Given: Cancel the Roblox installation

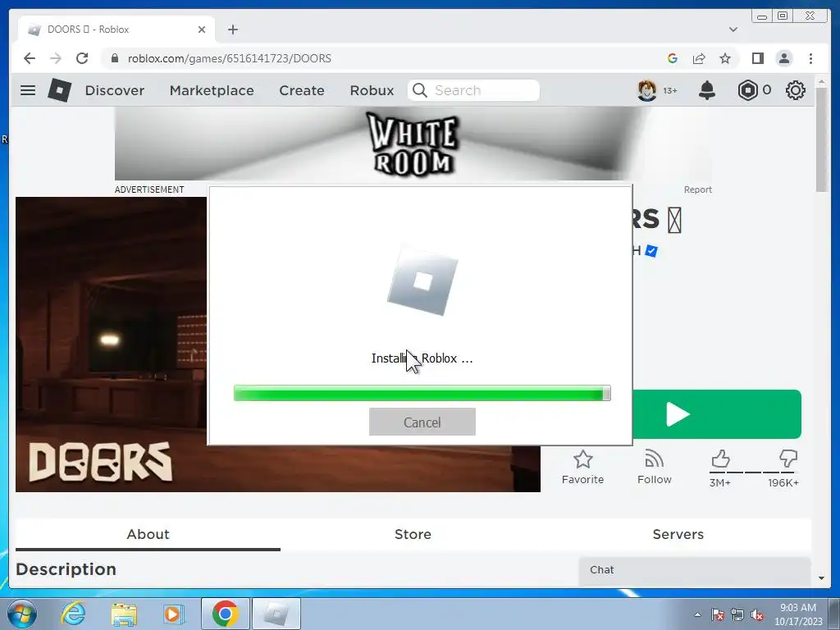Looking at the screenshot, I should pyautogui.click(x=422, y=422).
